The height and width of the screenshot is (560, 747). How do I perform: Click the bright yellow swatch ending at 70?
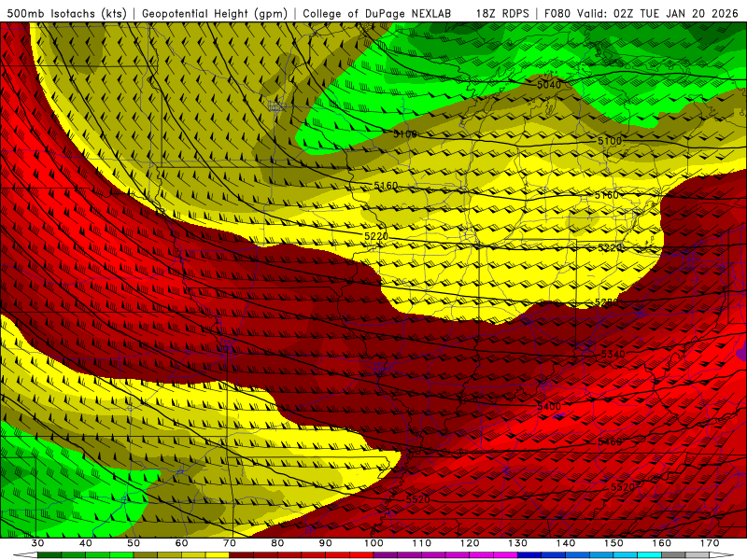pos(218,555)
